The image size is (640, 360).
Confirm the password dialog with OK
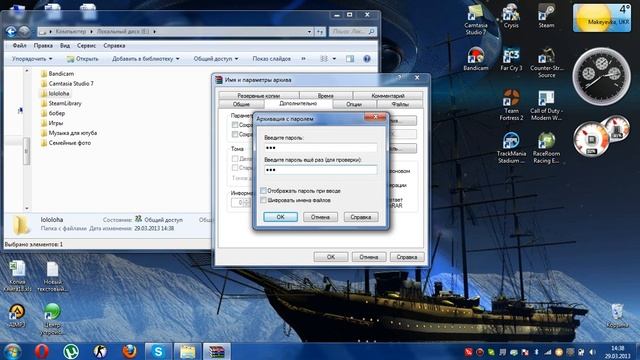(280, 217)
